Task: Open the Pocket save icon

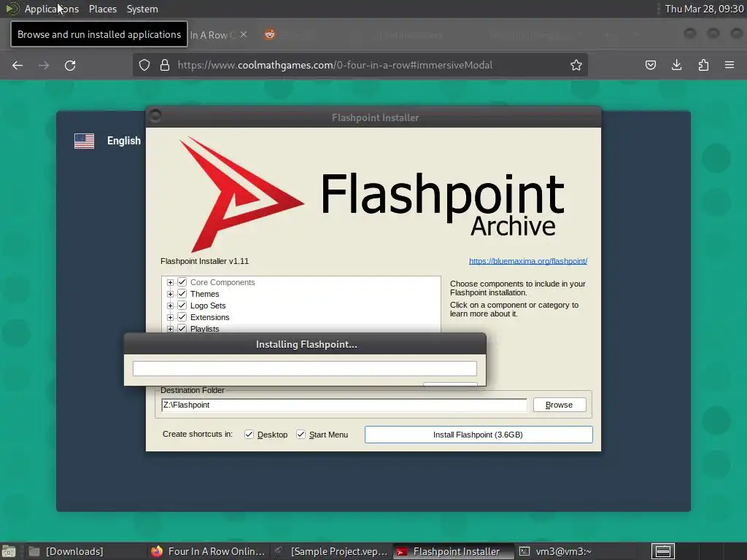Action: (650, 65)
